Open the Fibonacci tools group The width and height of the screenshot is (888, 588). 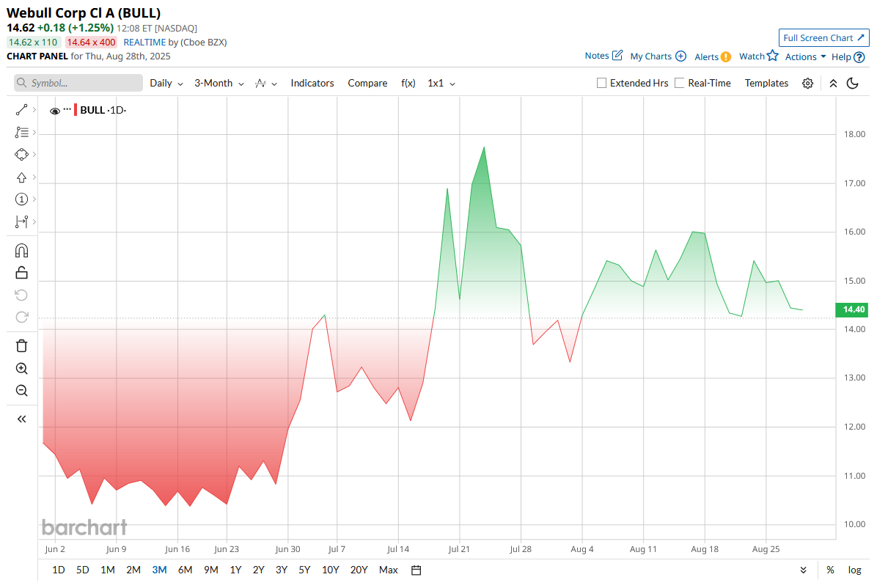(21, 133)
